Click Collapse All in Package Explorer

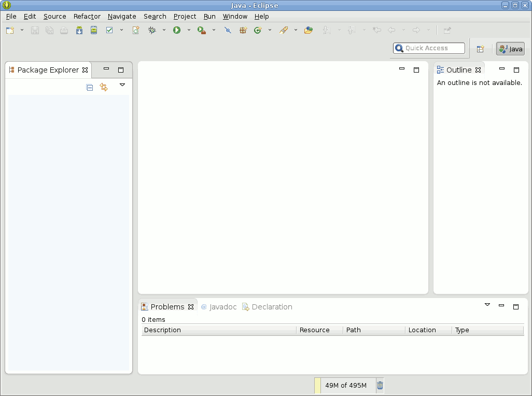pos(90,88)
